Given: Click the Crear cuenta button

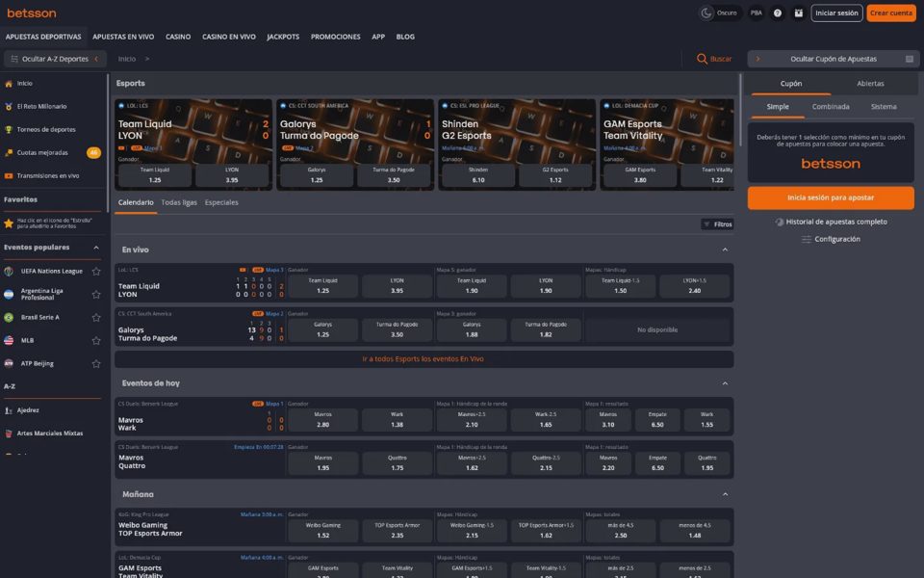Looking at the screenshot, I should pos(891,13).
